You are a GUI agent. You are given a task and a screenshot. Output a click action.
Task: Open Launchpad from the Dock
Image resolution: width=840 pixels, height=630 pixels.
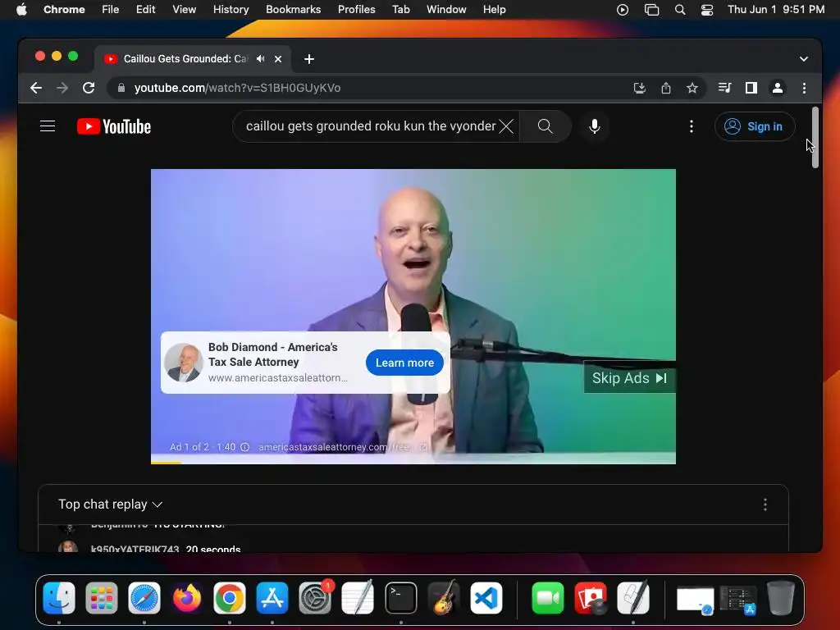click(x=101, y=597)
